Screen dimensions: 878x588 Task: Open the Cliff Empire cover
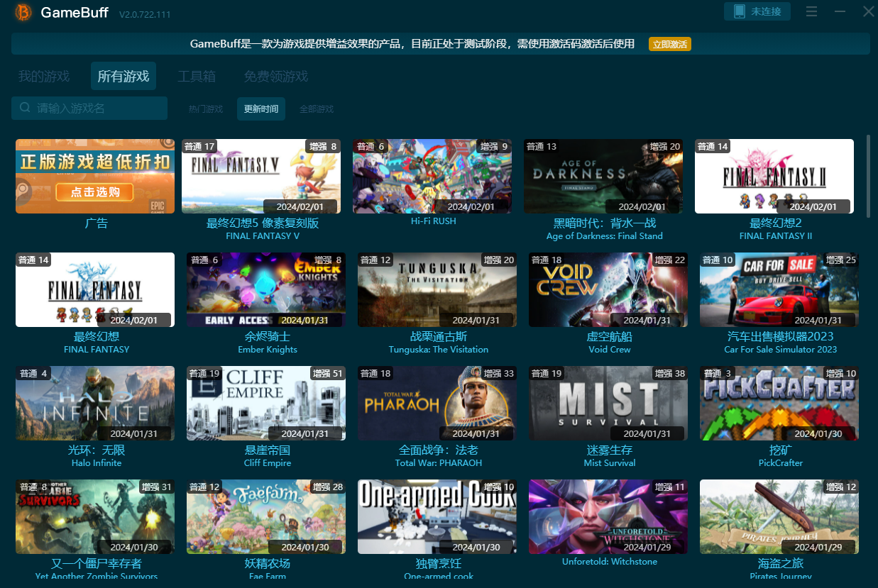pos(266,403)
